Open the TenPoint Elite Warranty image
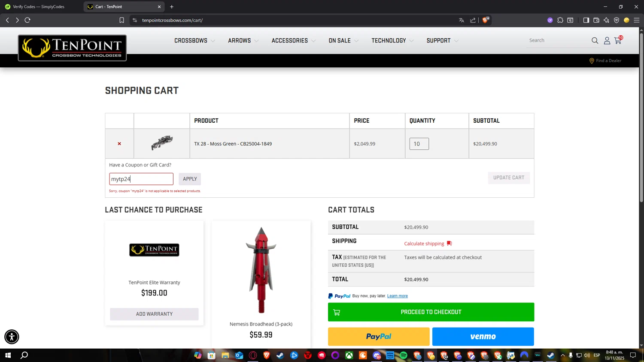 coord(154,250)
